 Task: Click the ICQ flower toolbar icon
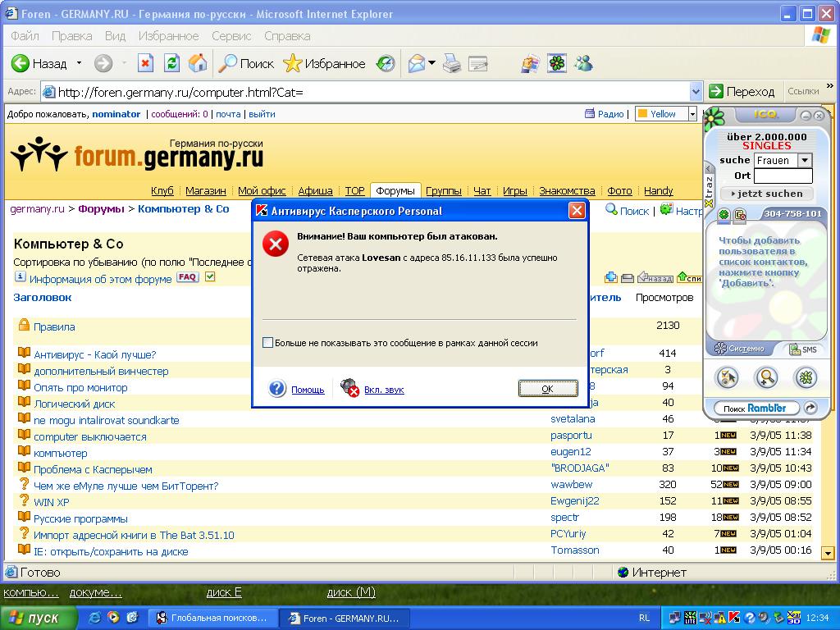[557, 63]
